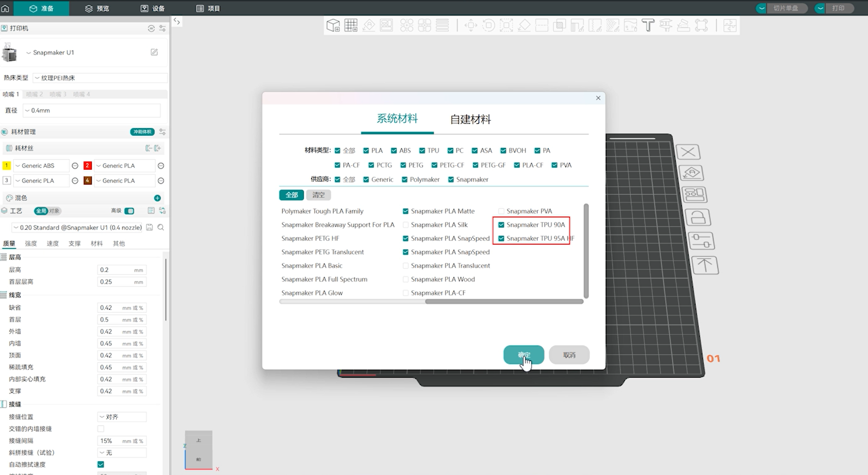This screenshot has height=475, width=868.
Task: Select the Text emboss T tool
Action: pyautogui.click(x=648, y=25)
